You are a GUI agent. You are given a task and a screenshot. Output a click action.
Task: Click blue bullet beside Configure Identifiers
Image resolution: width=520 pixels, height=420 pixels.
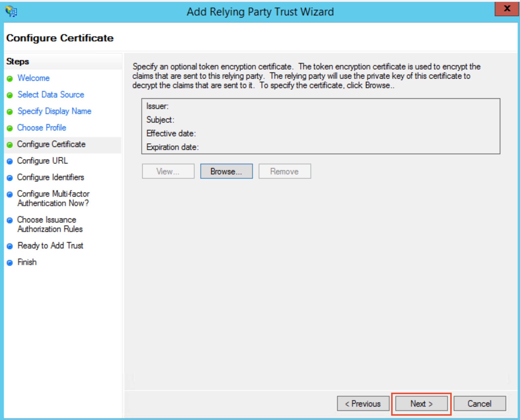pyautogui.click(x=10, y=178)
